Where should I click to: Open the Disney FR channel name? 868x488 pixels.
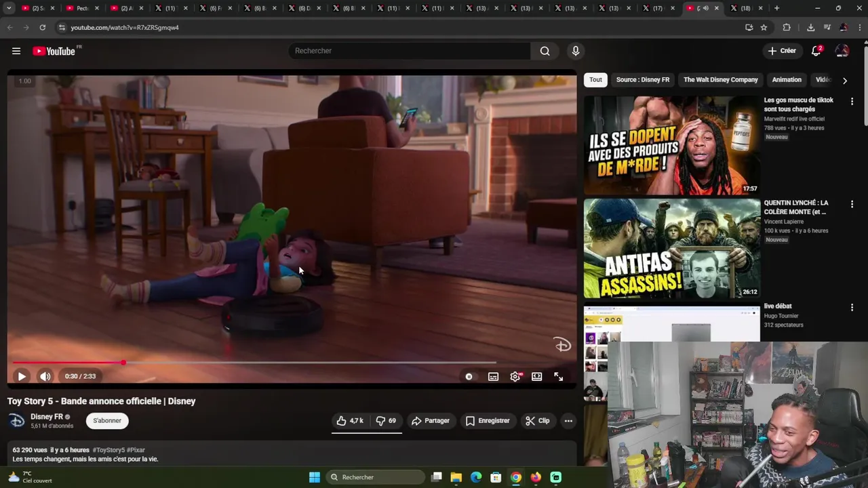coord(47,417)
